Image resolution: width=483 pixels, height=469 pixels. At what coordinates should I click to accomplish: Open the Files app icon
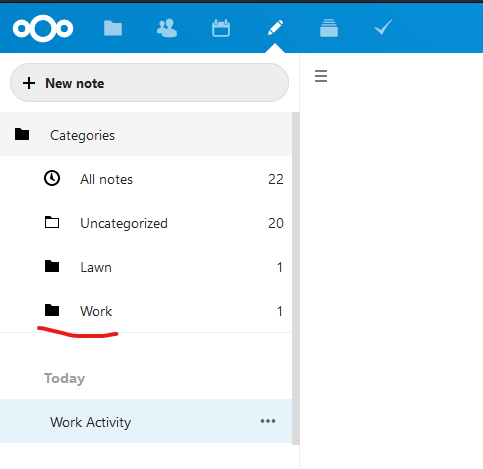pos(113,28)
